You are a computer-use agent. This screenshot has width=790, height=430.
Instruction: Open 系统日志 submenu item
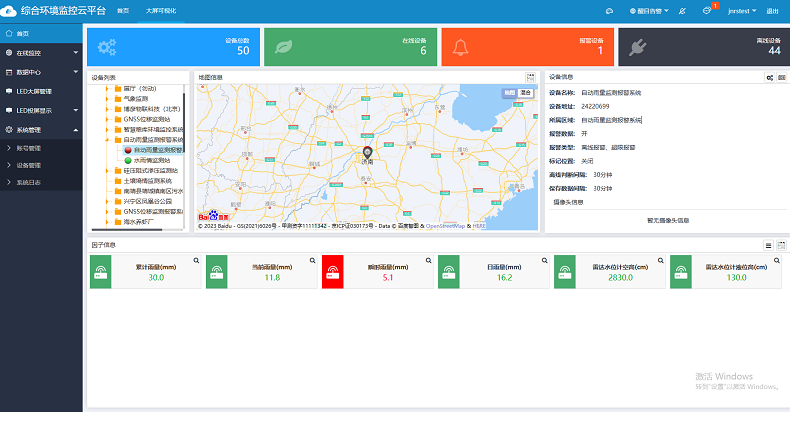coord(41,182)
